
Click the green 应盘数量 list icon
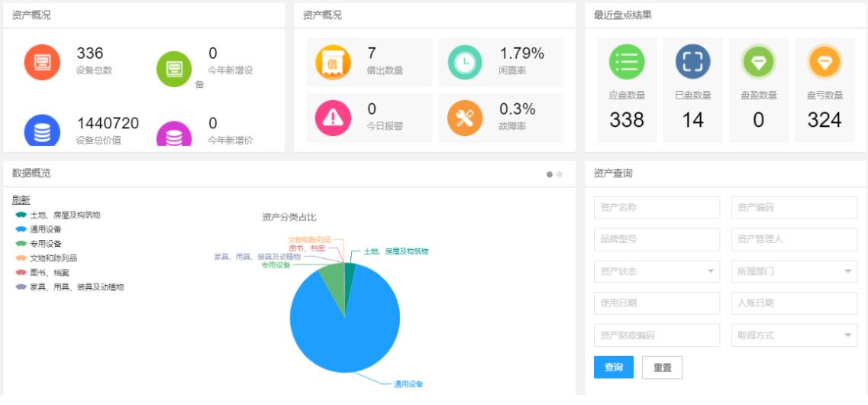(627, 61)
